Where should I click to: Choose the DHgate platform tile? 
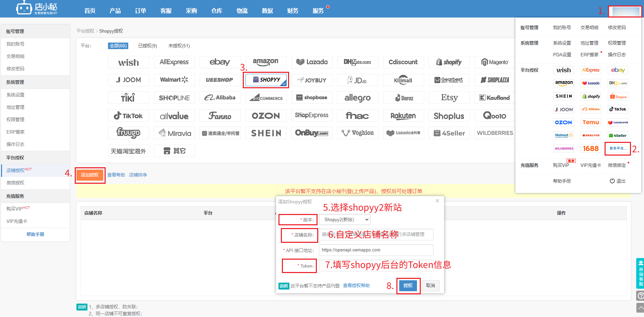[x=358, y=62]
